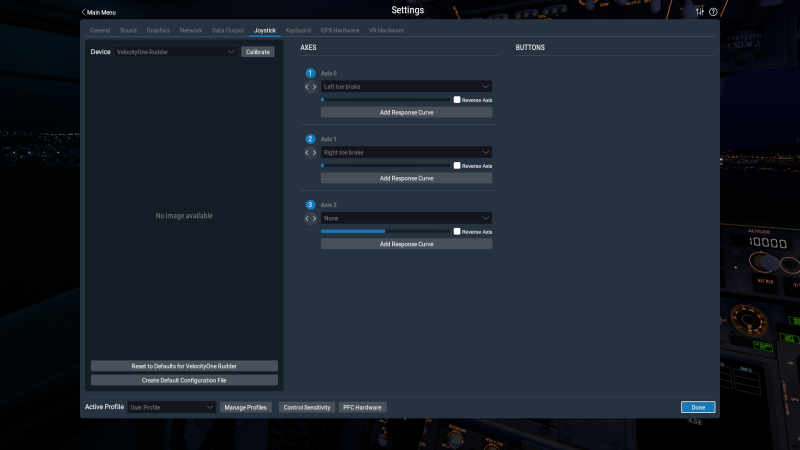
Task: Open the Left toe brake assignment dropdown
Action: [407, 87]
